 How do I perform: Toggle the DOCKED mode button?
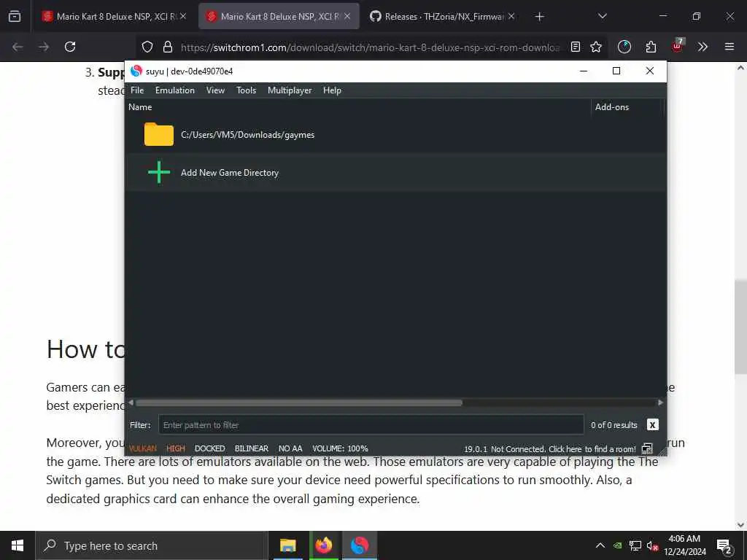point(209,448)
